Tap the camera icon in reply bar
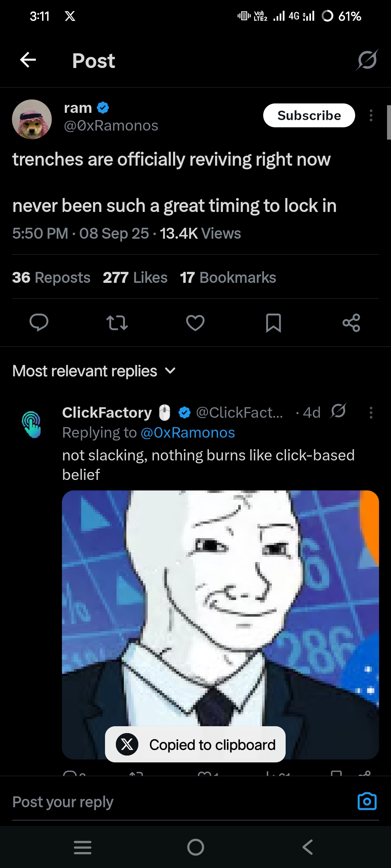This screenshot has height=868, width=391. click(x=367, y=801)
